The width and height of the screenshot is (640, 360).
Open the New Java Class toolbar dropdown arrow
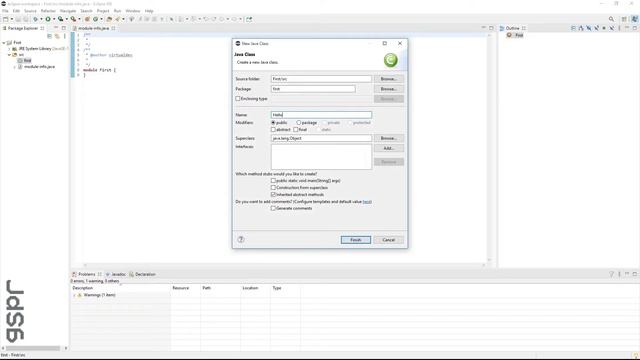pyautogui.click(x=101, y=19)
